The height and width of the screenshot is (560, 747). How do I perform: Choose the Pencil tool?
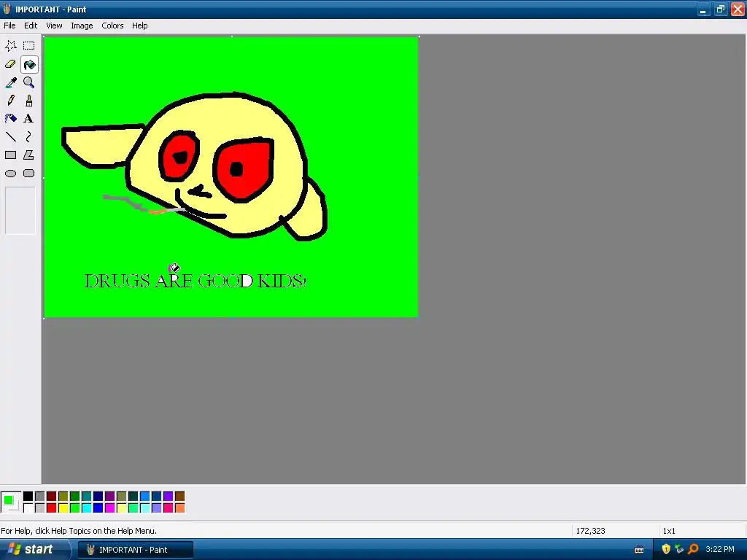point(11,101)
